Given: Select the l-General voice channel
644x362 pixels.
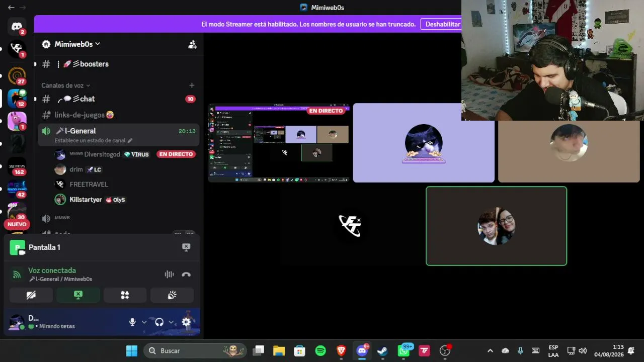Looking at the screenshot, I should [118, 135].
